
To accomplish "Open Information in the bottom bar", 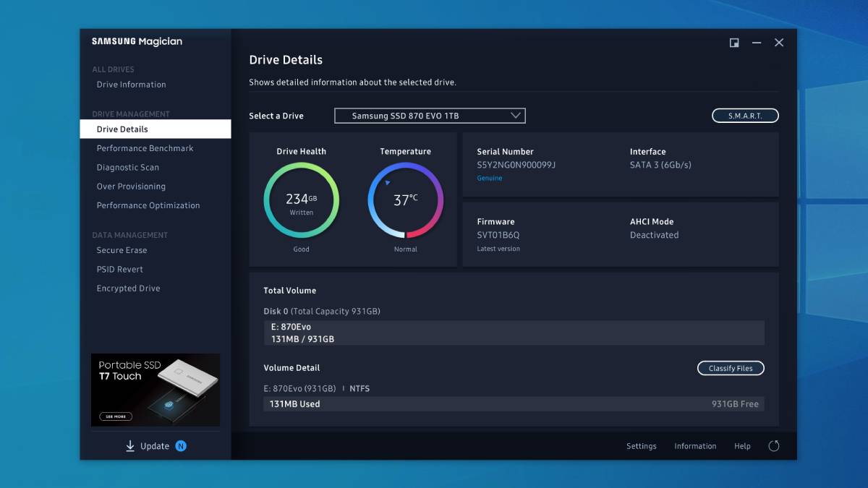I will tap(695, 446).
